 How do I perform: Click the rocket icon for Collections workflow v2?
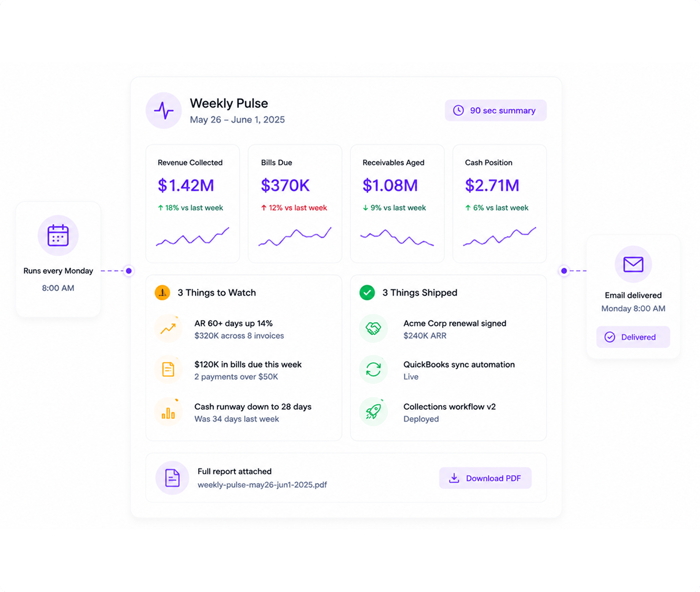pyautogui.click(x=373, y=412)
